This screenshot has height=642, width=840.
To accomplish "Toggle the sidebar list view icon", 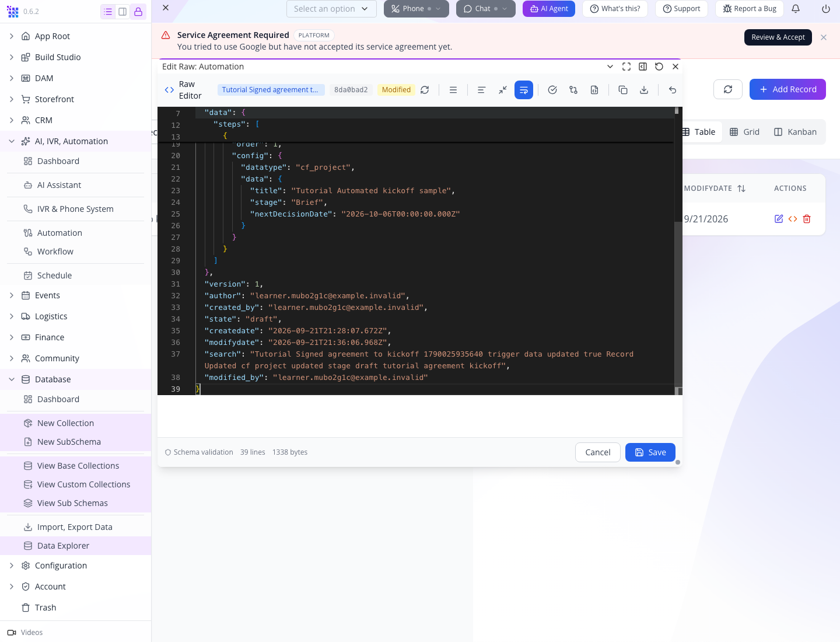I will 108,12.
